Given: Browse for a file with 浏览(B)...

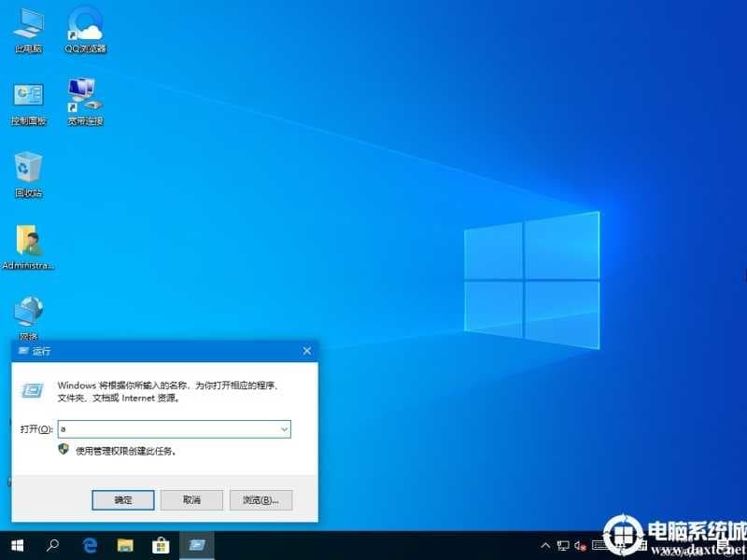Looking at the screenshot, I should 261,500.
